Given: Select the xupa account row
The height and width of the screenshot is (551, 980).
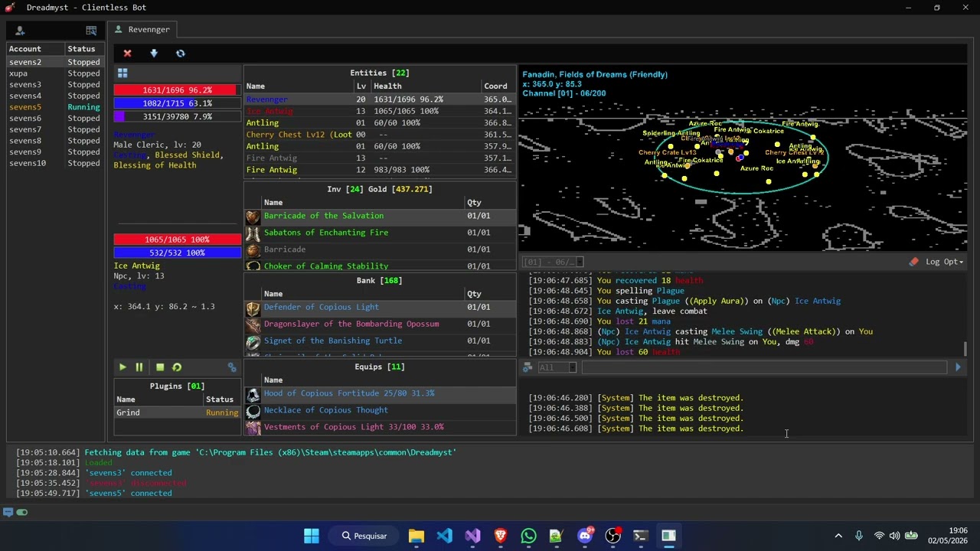Looking at the screenshot, I should click(x=54, y=73).
